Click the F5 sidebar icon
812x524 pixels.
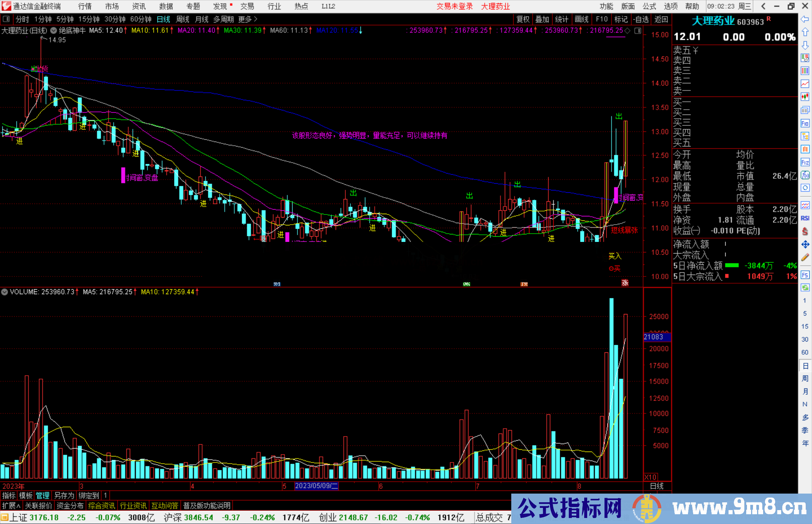(805, 275)
